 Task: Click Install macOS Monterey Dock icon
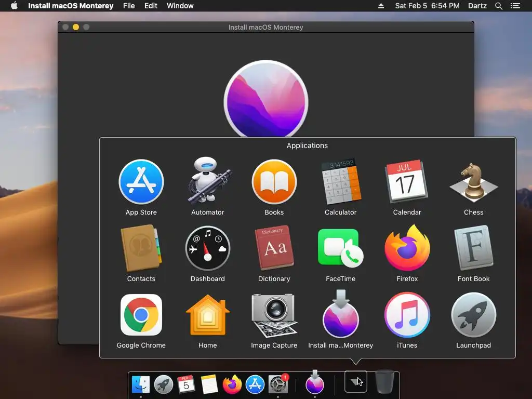(315, 382)
